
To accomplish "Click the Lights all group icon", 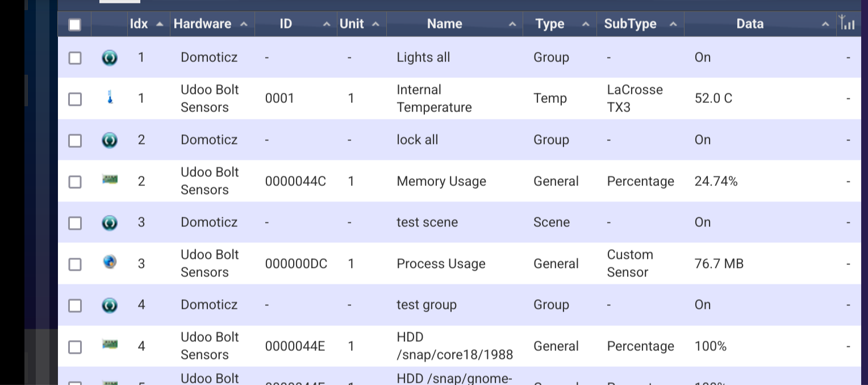I will tap(110, 58).
